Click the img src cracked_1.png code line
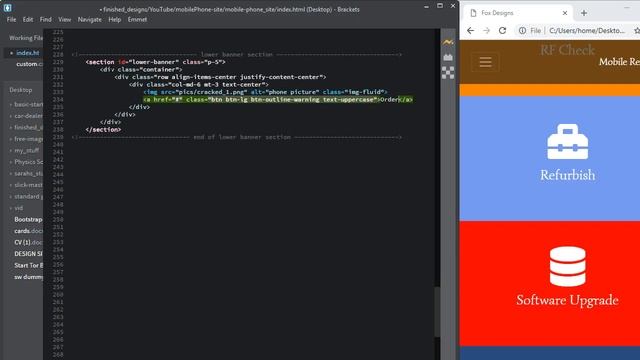640x360 pixels. pos(265,92)
